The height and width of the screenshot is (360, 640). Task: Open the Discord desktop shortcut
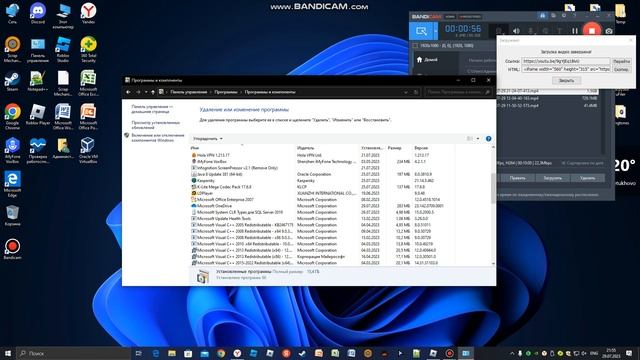pyautogui.click(x=38, y=13)
